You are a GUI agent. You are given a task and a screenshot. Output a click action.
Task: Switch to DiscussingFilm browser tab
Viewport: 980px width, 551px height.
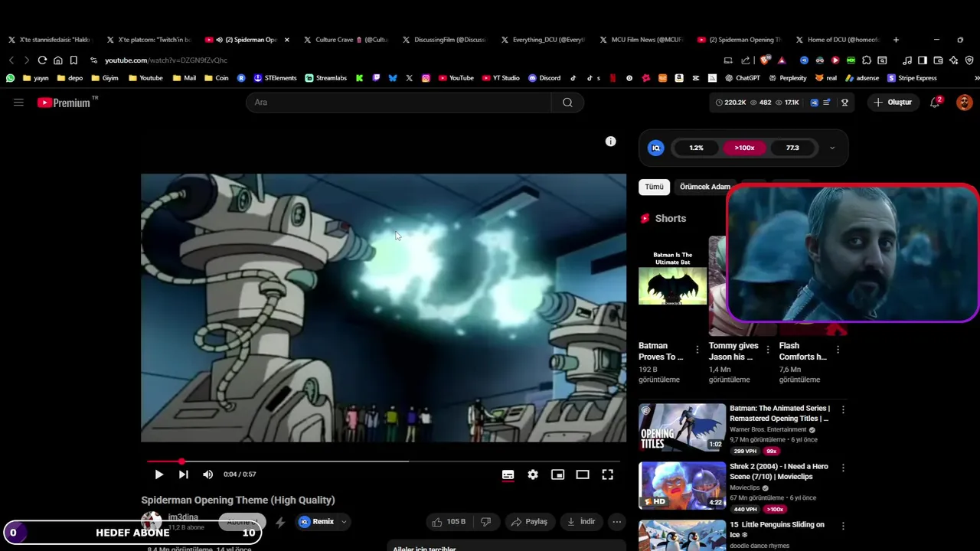click(x=445, y=40)
